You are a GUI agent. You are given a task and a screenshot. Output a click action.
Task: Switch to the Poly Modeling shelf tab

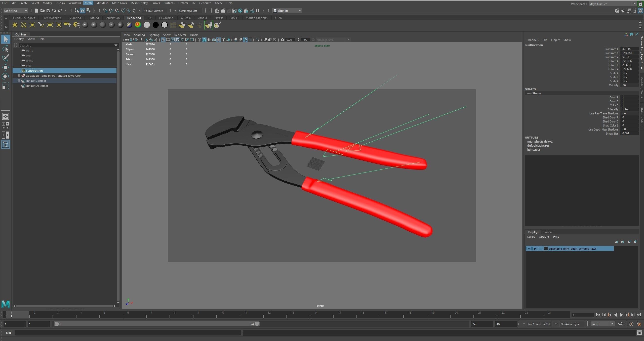click(x=52, y=18)
